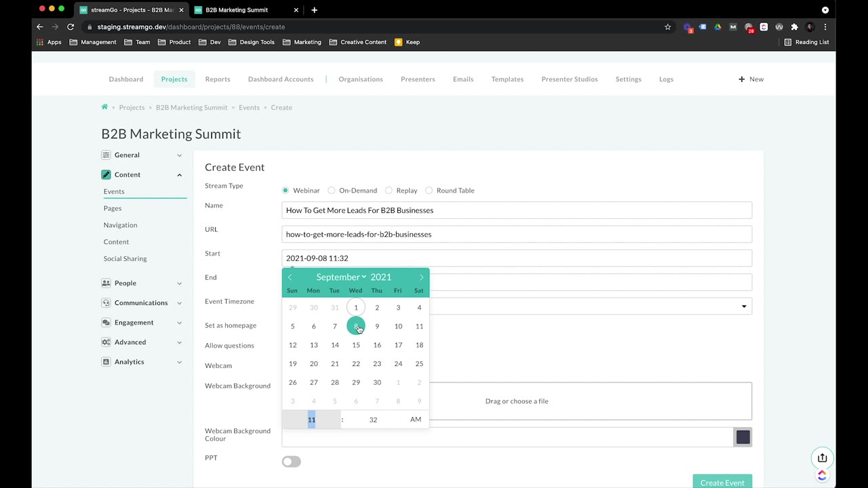This screenshot has width=868, height=488.
Task: Select the Replay stream type
Action: 389,190
